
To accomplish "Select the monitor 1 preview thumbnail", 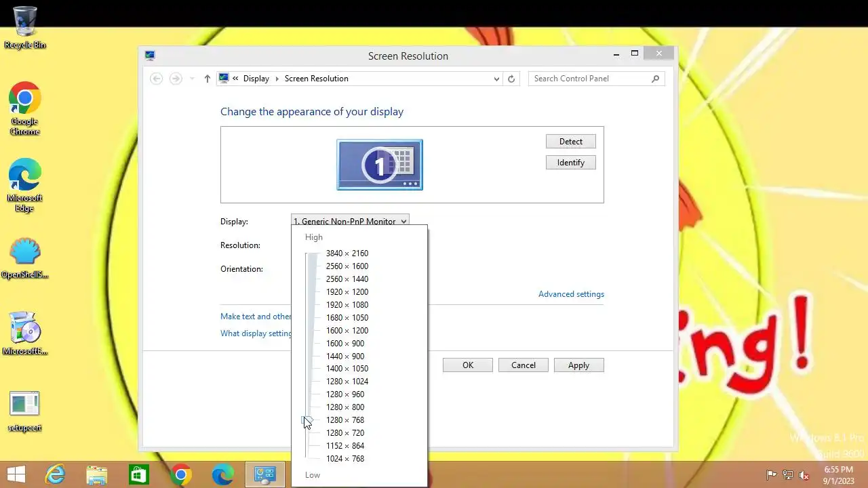I will click(x=380, y=165).
